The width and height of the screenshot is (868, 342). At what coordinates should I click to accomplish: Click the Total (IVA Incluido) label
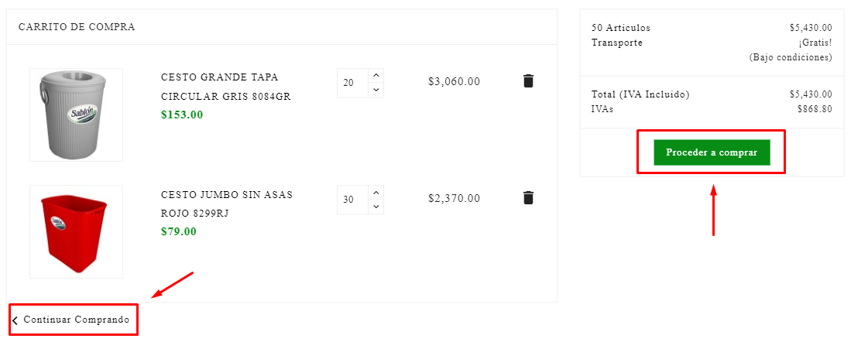(x=640, y=94)
